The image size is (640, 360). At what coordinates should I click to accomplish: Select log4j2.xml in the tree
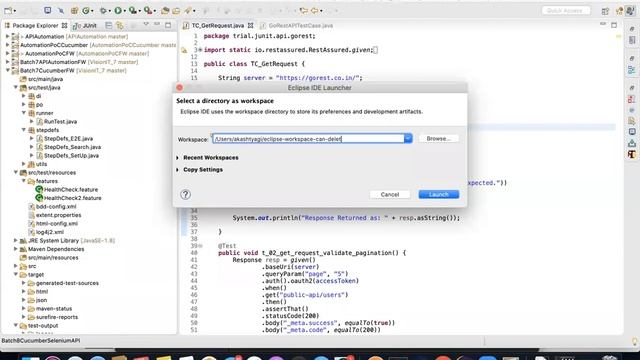tap(50, 232)
